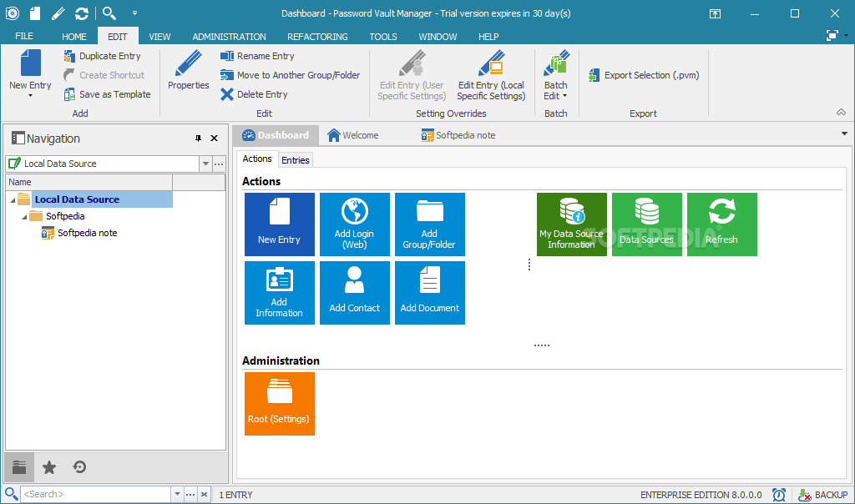This screenshot has width=855, height=504.
Task: Click Delete Entry in the ribbon
Action: tap(254, 94)
